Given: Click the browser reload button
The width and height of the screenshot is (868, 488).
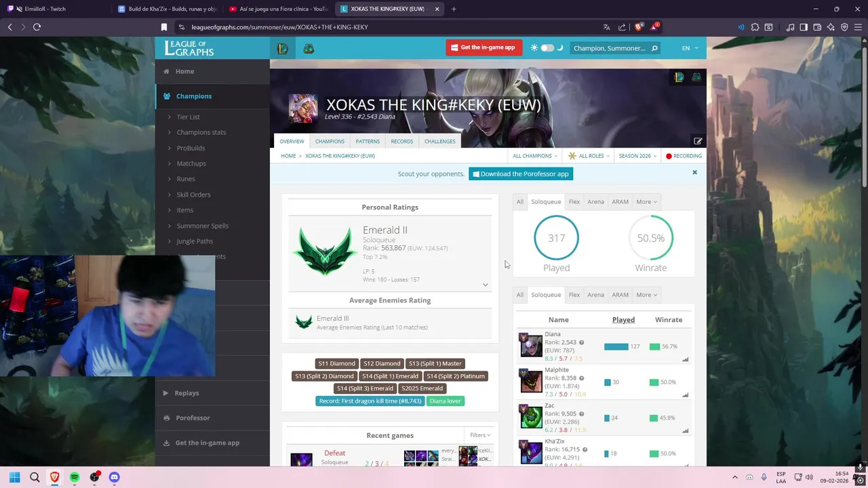Looking at the screenshot, I should (37, 27).
